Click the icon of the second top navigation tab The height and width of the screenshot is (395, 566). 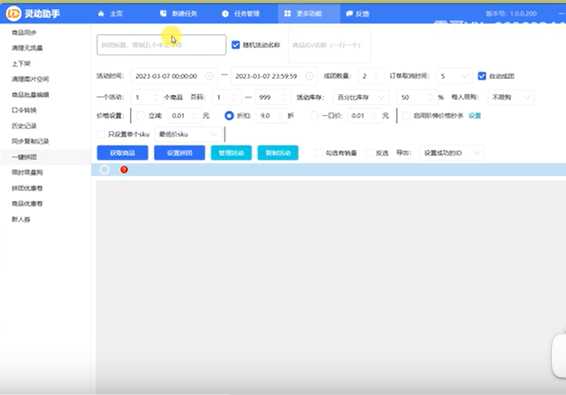(163, 13)
